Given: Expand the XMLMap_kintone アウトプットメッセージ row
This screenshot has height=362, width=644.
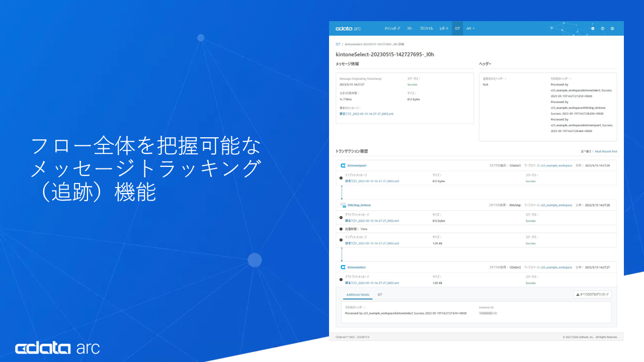Looking at the screenshot, I should point(341,218).
